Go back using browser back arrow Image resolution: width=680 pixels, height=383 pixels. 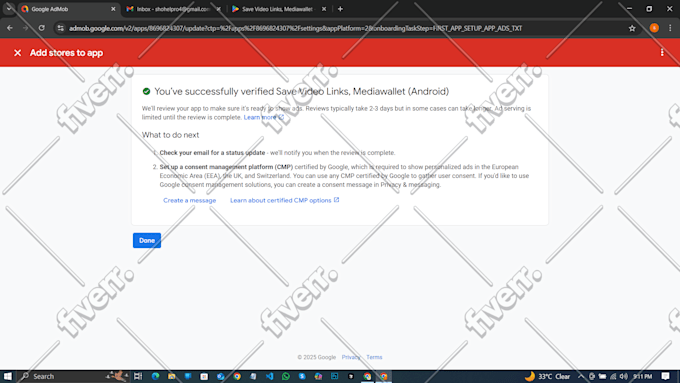point(10,28)
